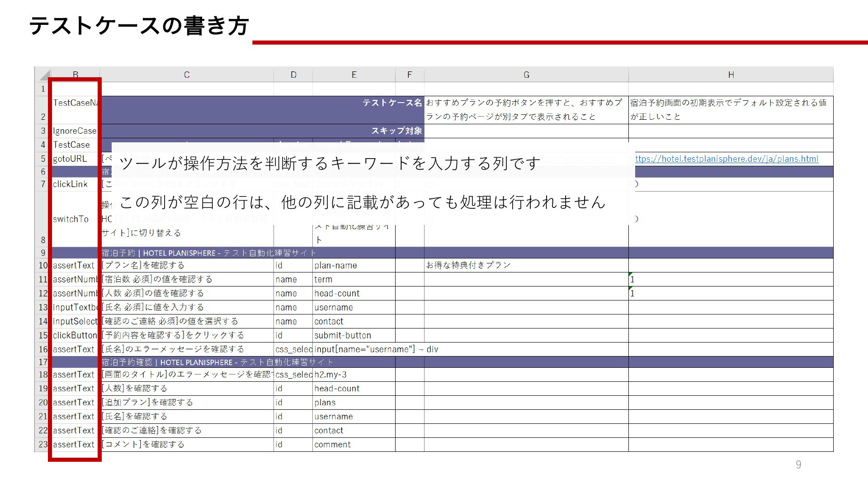Click the スキップ対象 label cell
Screen dimensions: 868x488
262,131
